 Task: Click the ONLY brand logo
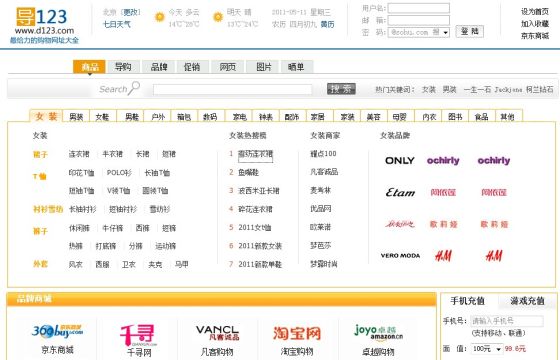click(x=400, y=161)
